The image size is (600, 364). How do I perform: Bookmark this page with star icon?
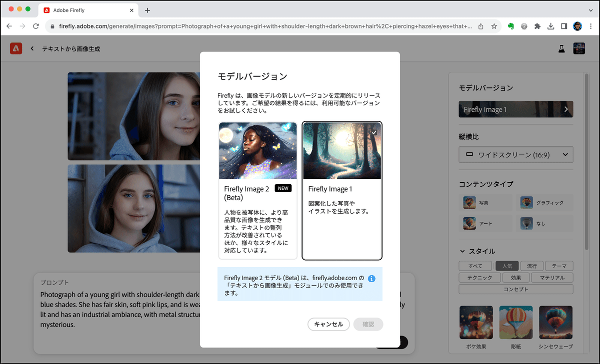pyautogui.click(x=494, y=26)
